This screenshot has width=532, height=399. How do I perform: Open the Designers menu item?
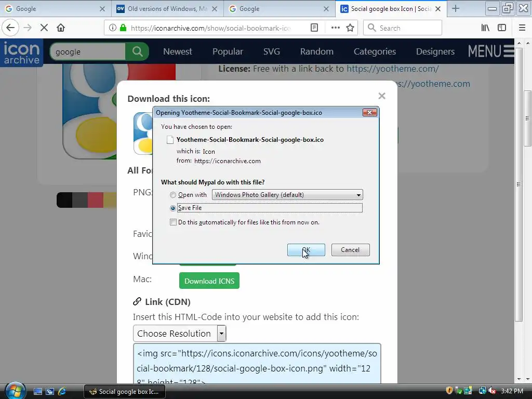[x=435, y=51]
